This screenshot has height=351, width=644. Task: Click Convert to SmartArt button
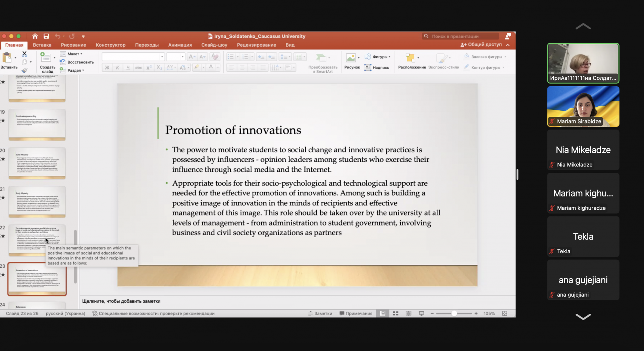tap(323, 63)
